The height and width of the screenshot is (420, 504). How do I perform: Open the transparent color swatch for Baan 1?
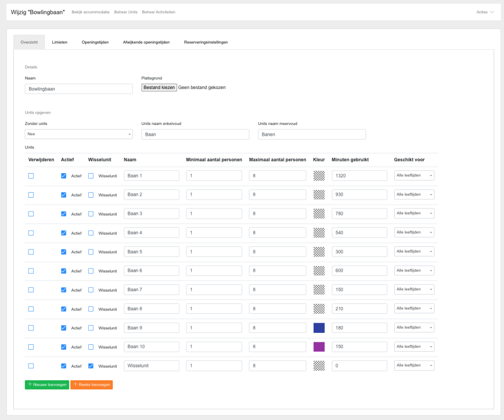click(319, 176)
